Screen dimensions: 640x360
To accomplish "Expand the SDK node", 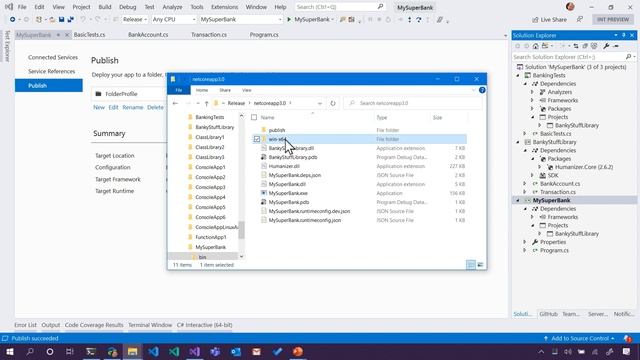I will [x=532, y=175].
